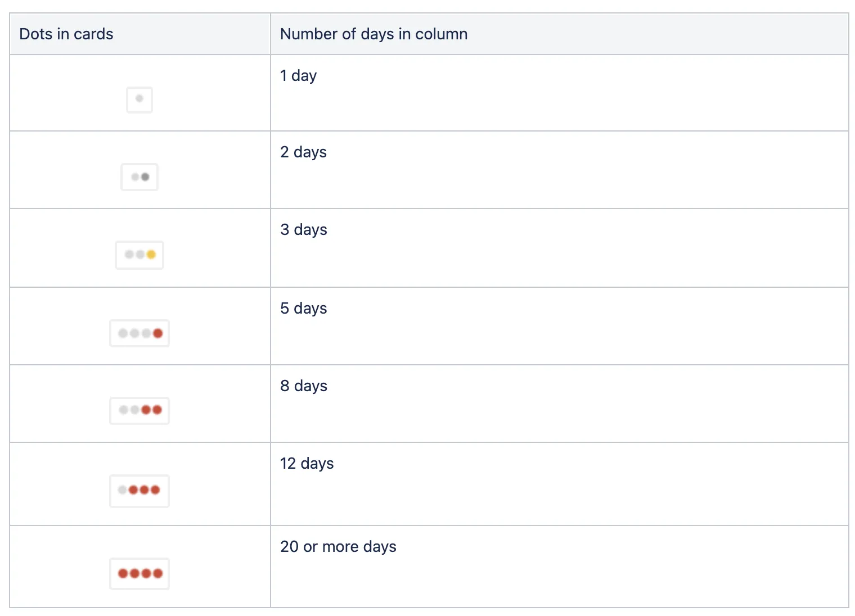Select the 8 days indicator with two red dots
The width and height of the screenshot is (855, 616).
[x=139, y=410]
